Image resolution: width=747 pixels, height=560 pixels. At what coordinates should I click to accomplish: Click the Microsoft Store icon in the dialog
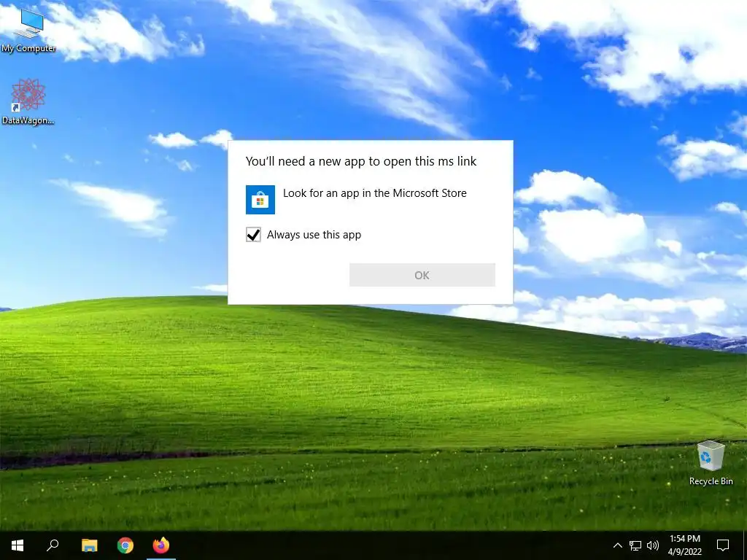(260, 200)
